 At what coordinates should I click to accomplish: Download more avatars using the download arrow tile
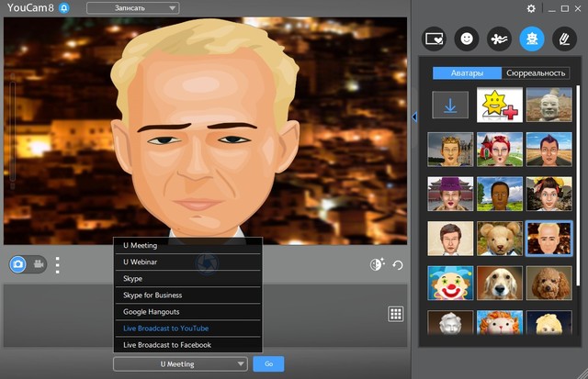pos(450,105)
